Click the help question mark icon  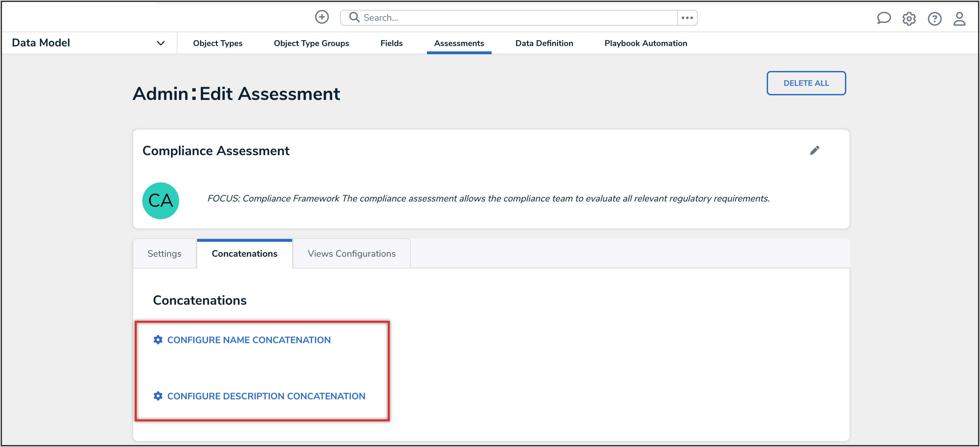[x=935, y=19]
